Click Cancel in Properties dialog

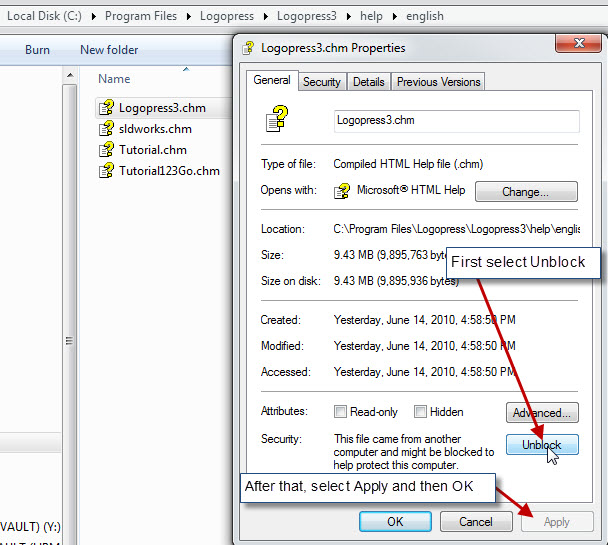click(x=476, y=522)
